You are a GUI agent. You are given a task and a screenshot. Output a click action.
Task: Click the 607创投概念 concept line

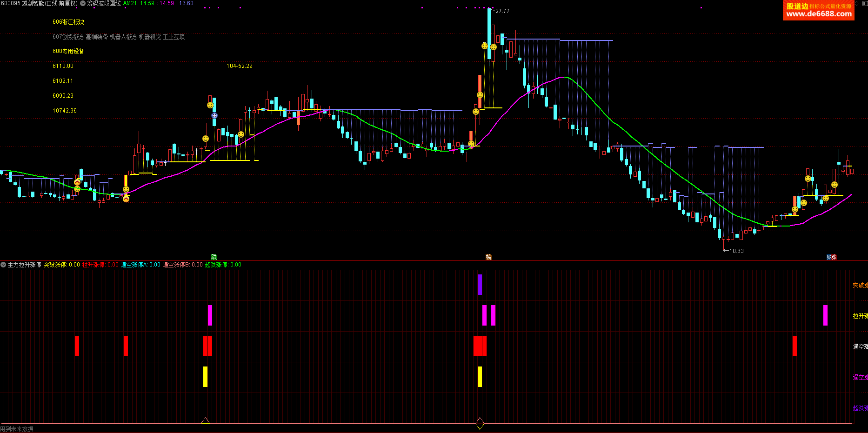click(119, 37)
